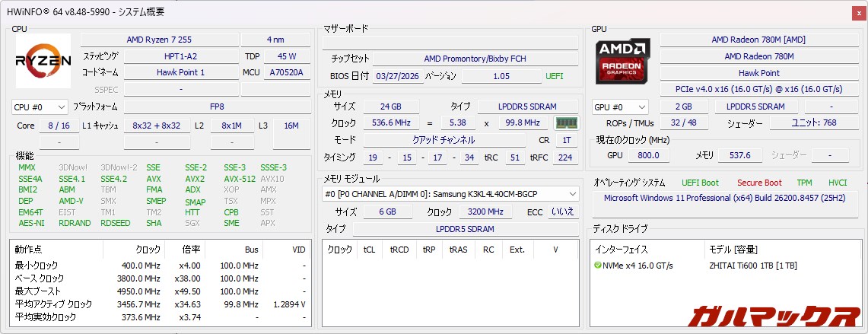Select the 最小クロック row
This screenshot has height=334, width=868.
161,266
